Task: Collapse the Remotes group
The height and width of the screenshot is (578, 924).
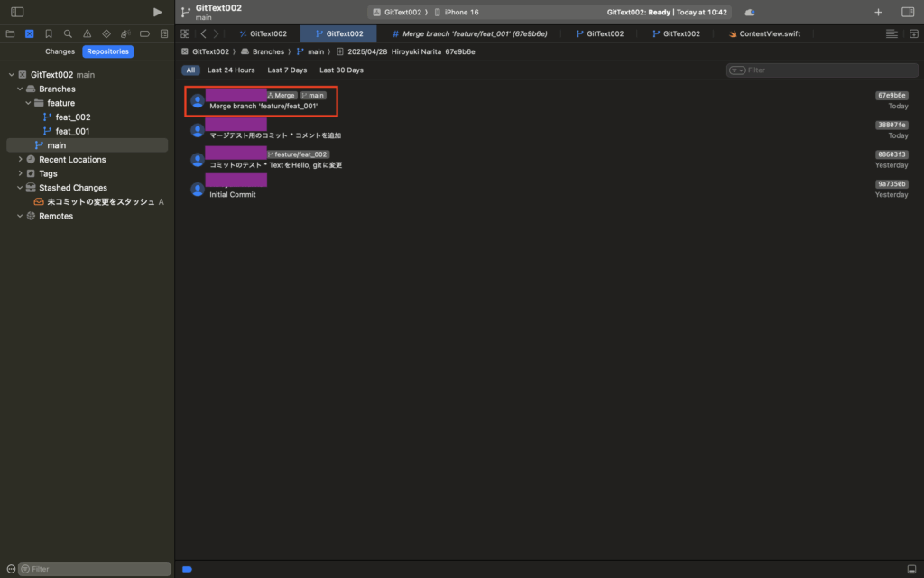Action: tap(20, 216)
